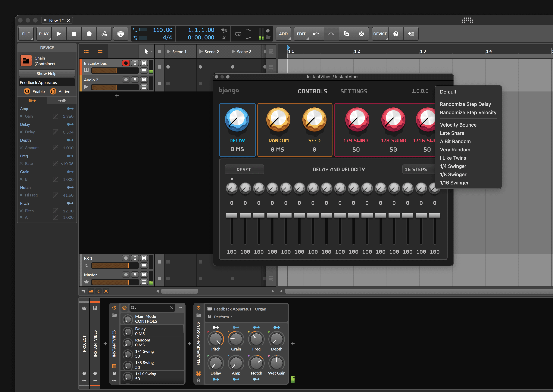Choose the Default preset from the list
Screen dimensions: 553x392
[x=448, y=92]
